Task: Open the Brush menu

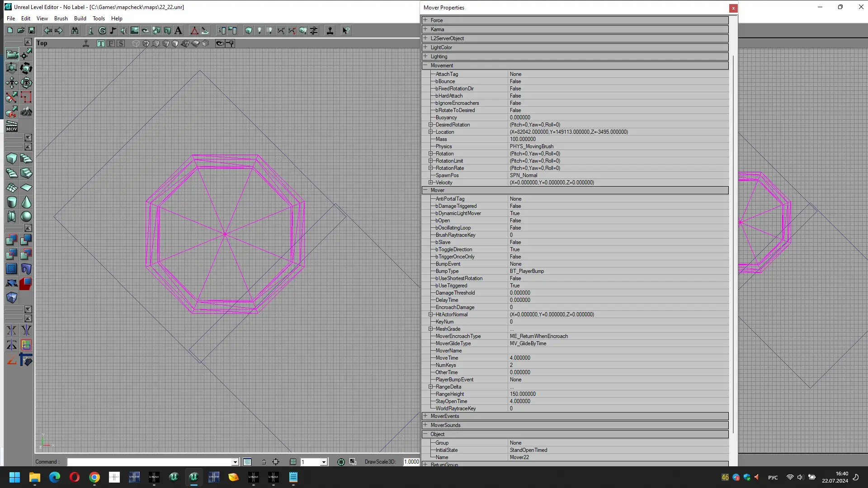Action: tap(61, 19)
